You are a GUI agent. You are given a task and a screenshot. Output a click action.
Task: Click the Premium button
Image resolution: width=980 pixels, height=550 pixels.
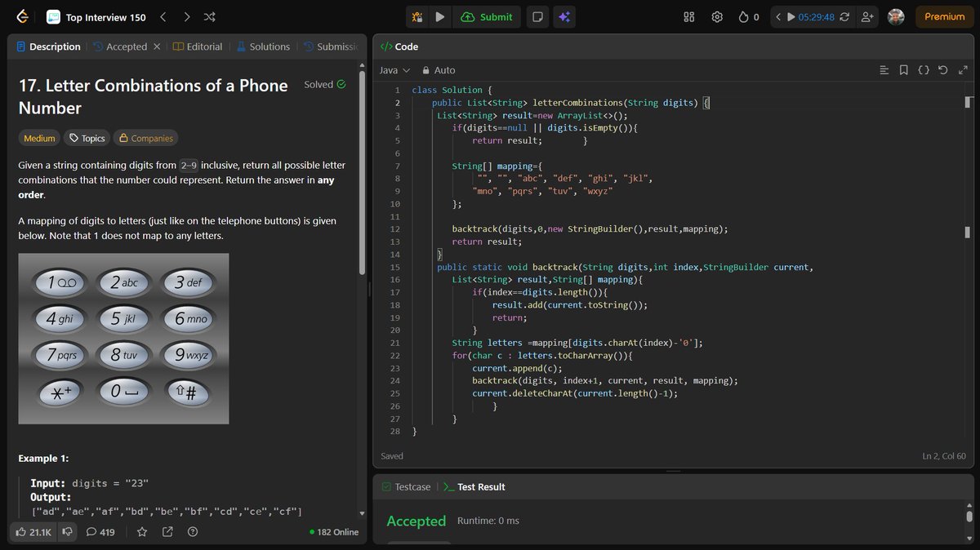944,16
